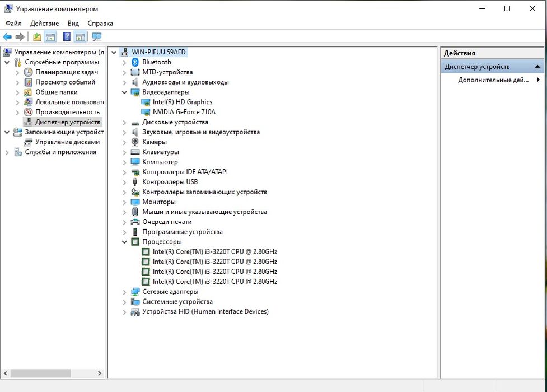Collapse the Процессоры category
The height and width of the screenshot is (392, 547).
[124, 242]
